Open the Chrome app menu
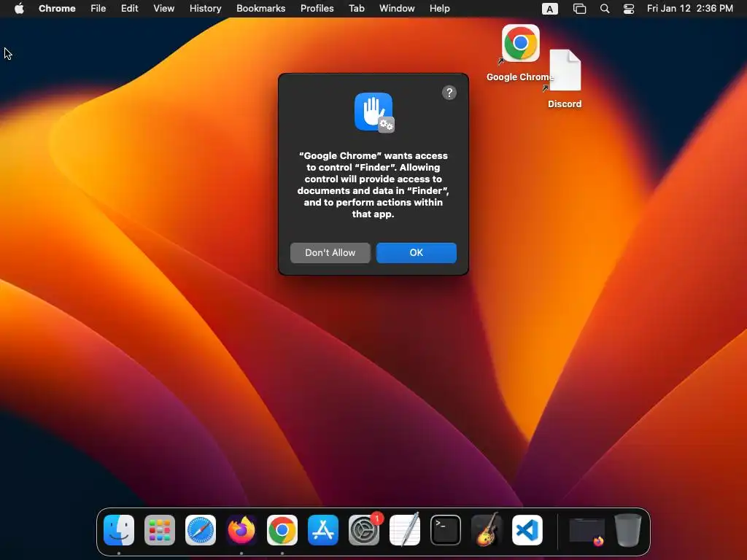Viewport: 747px width, 560px height. click(57, 9)
